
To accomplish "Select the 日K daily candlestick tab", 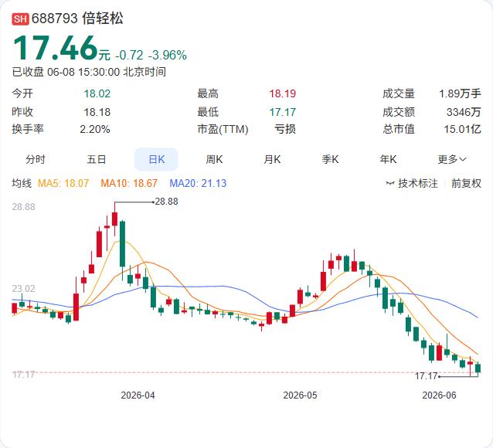I will tap(156, 159).
